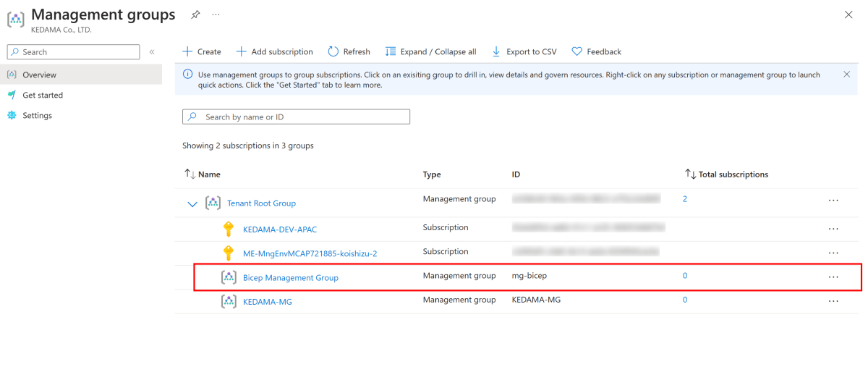Click the Bicep Management Group icon
The height and width of the screenshot is (388, 868).
(x=229, y=277)
